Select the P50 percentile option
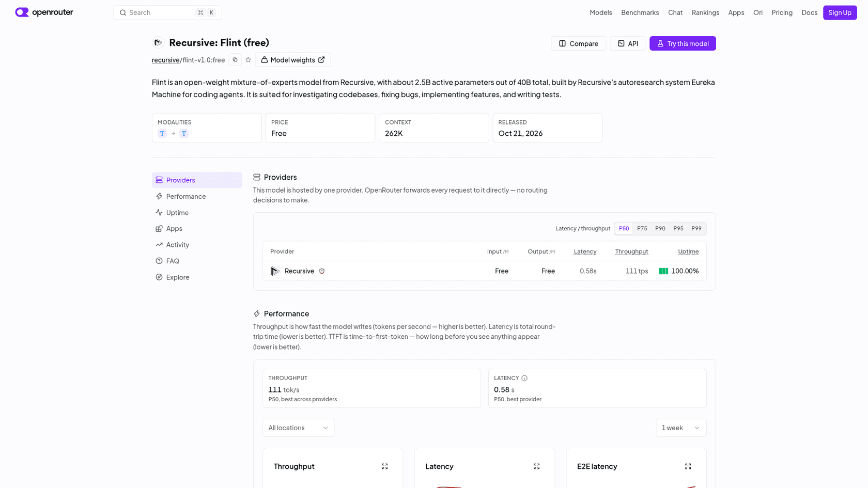This screenshot has height=488, width=868. pyautogui.click(x=624, y=228)
